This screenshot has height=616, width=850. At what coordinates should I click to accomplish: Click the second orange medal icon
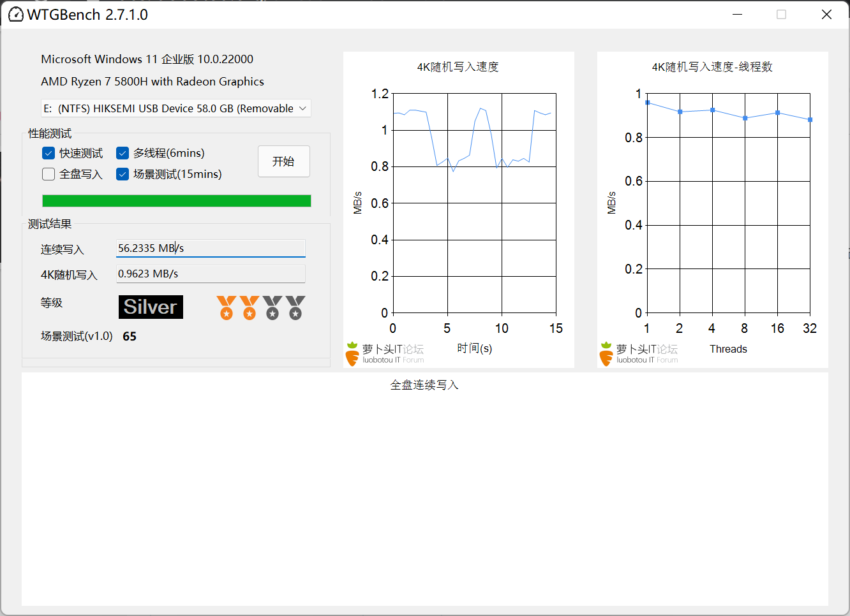(250, 307)
